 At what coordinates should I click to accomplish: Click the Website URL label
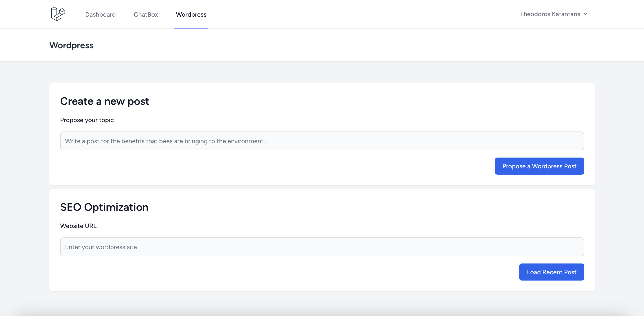click(78, 226)
